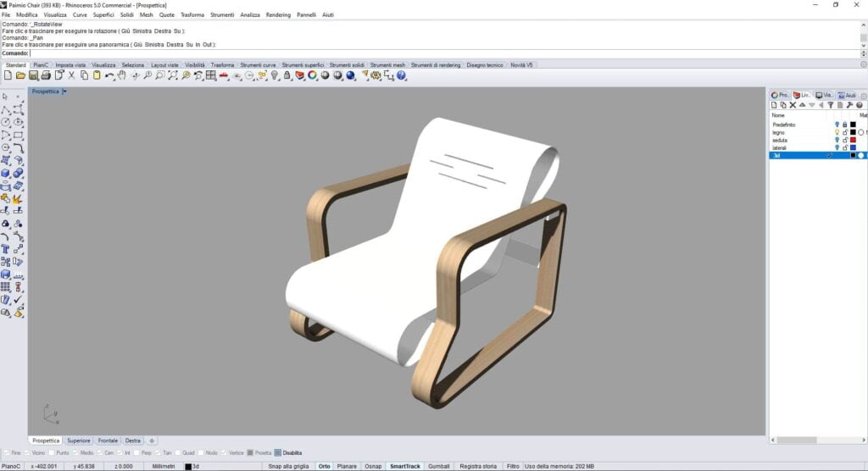Toggle Osnap in status bar
This screenshot has height=471, width=868.
[x=373, y=467]
